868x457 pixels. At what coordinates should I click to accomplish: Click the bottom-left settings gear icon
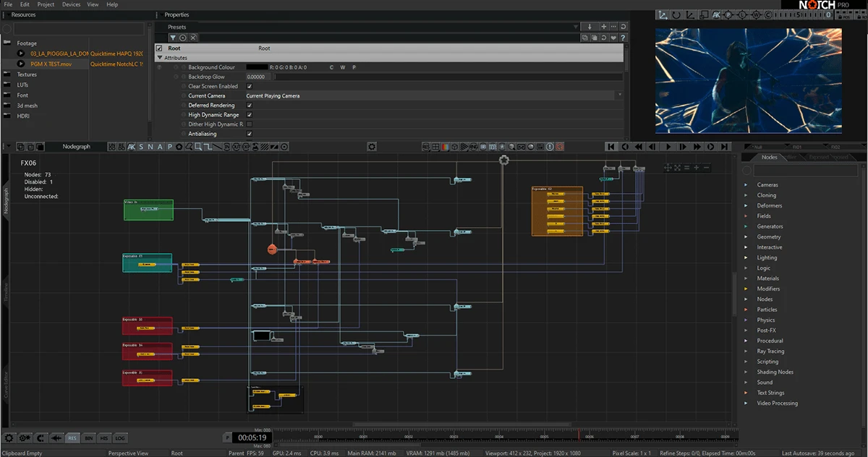click(9, 437)
